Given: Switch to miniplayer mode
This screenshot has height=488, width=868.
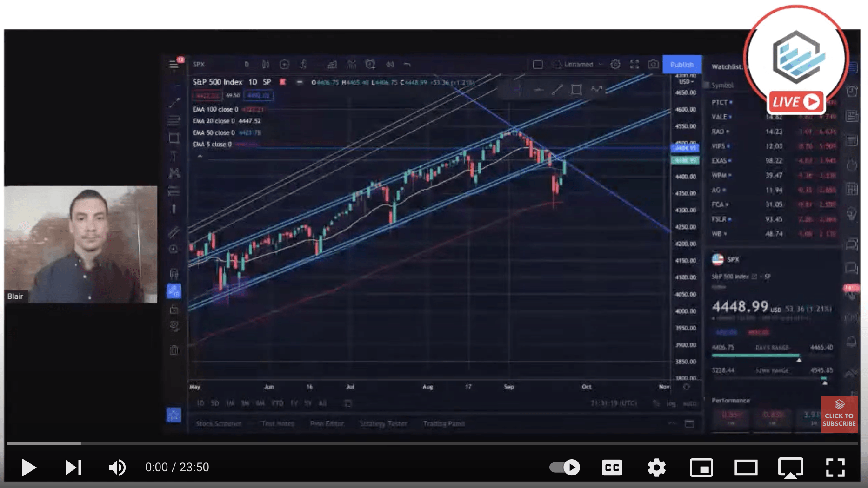Looking at the screenshot, I should click(x=701, y=467).
